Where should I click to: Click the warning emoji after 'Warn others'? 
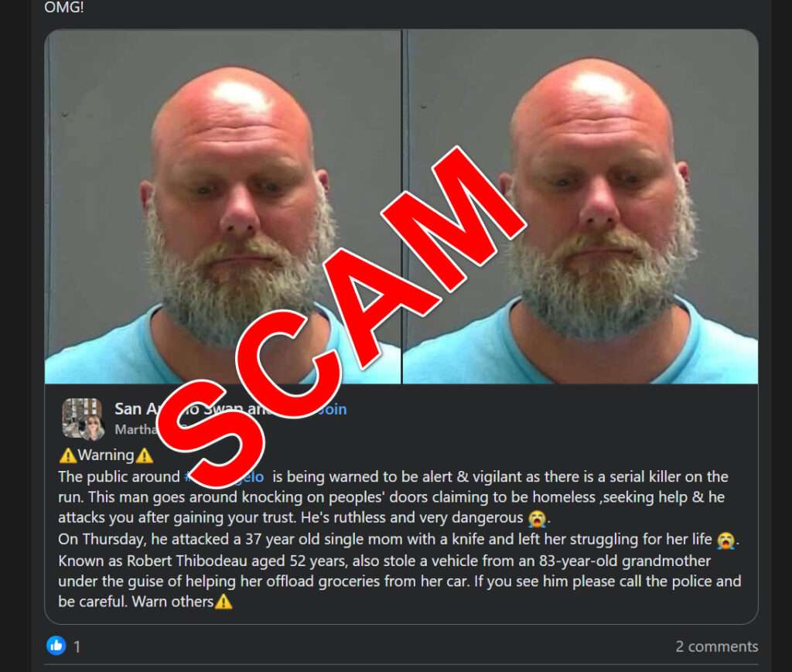224,602
